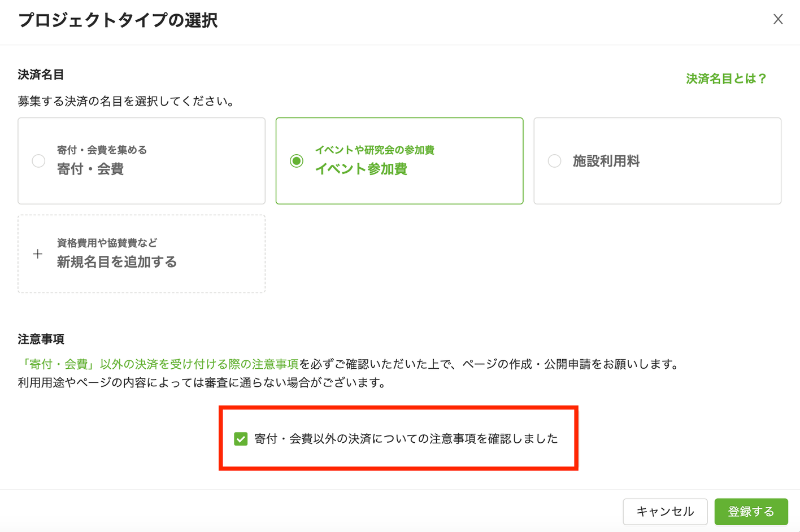Click the 資格費用や協賛費など subtitle text
This screenshot has width=800, height=532.
pyautogui.click(x=107, y=243)
